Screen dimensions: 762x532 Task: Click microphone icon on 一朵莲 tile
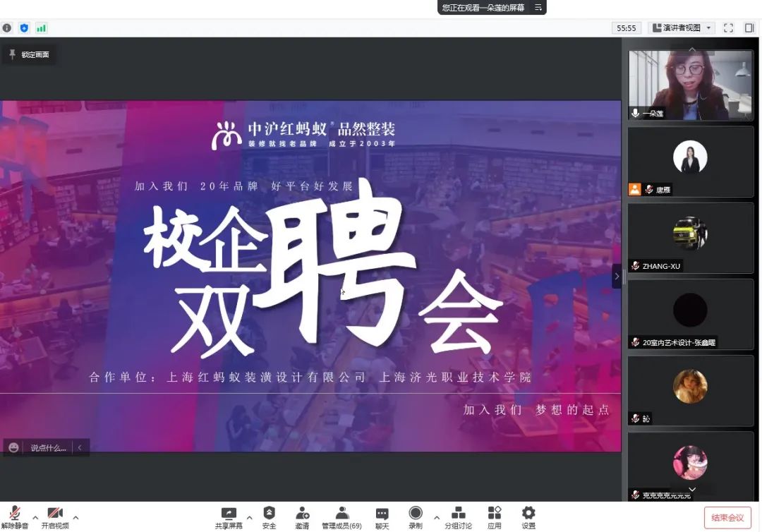(x=635, y=113)
